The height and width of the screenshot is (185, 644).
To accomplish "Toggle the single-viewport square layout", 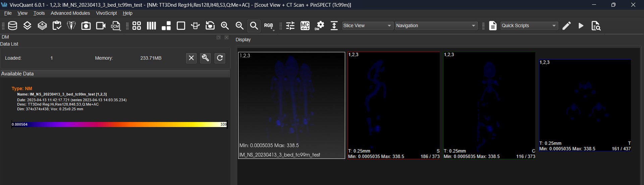I will [x=181, y=26].
